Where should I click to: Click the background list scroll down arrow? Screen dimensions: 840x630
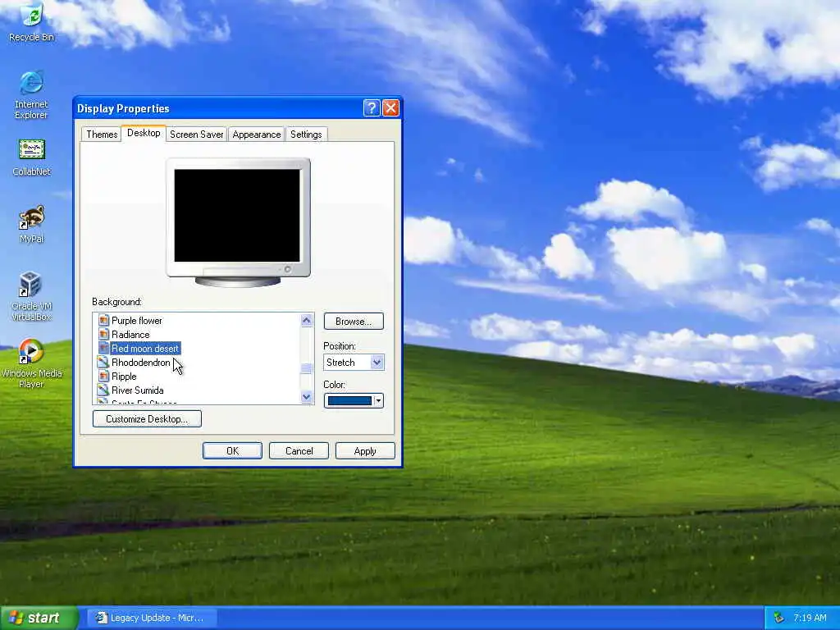pyautogui.click(x=307, y=397)
